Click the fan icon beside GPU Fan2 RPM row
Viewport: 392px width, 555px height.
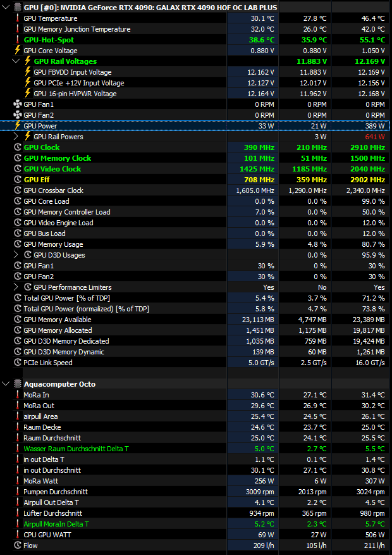(17, 115)
